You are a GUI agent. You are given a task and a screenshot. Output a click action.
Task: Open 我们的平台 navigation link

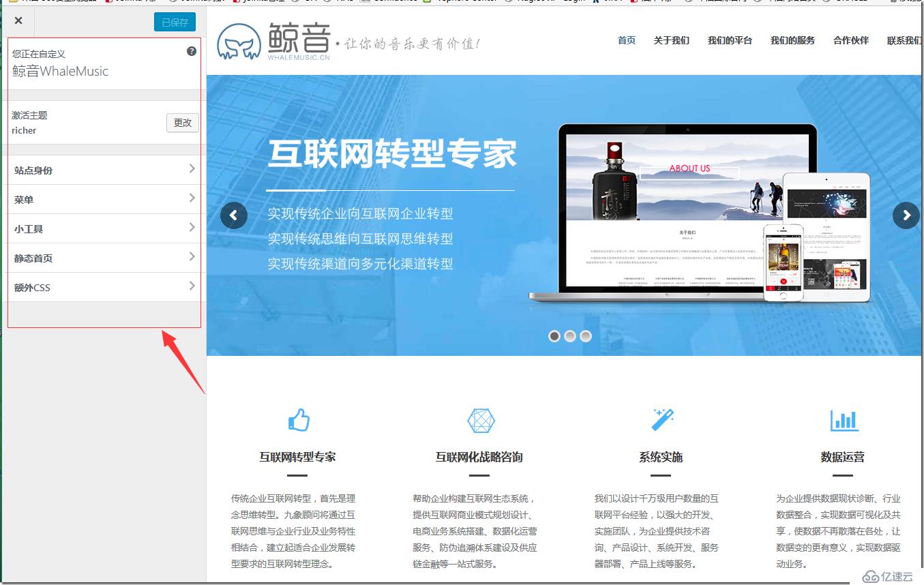point(730,40)
